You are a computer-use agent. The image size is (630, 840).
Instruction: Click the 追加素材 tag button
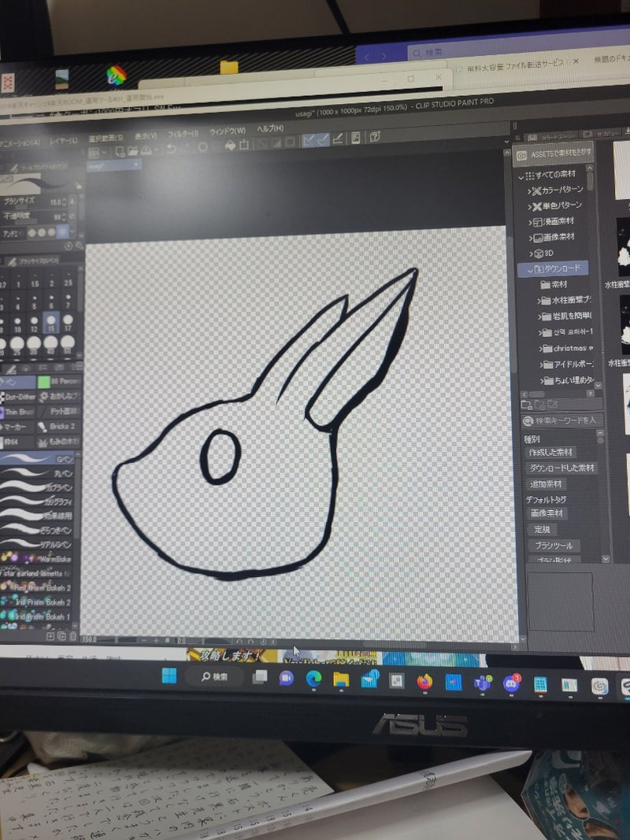[546, 483]
